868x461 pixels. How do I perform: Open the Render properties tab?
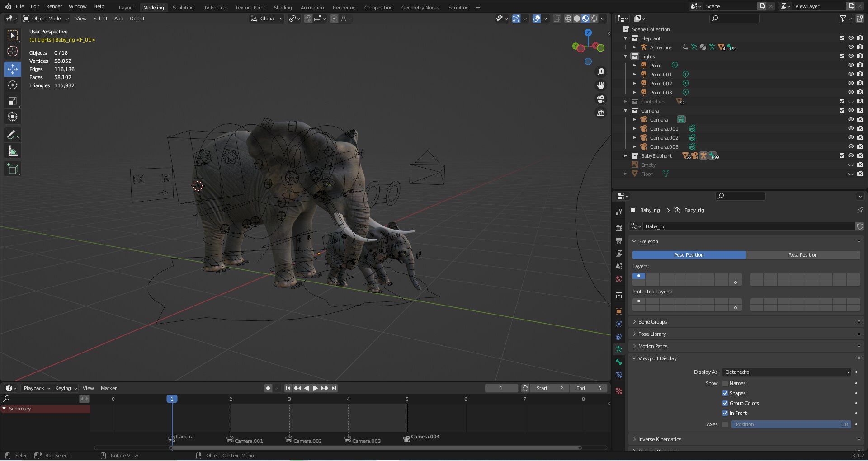(x=619, y=228)
